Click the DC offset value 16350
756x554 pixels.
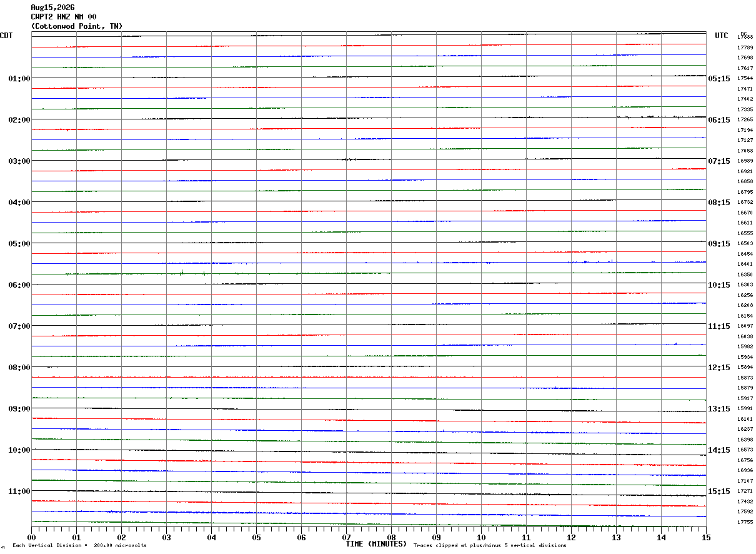(745, 274)
